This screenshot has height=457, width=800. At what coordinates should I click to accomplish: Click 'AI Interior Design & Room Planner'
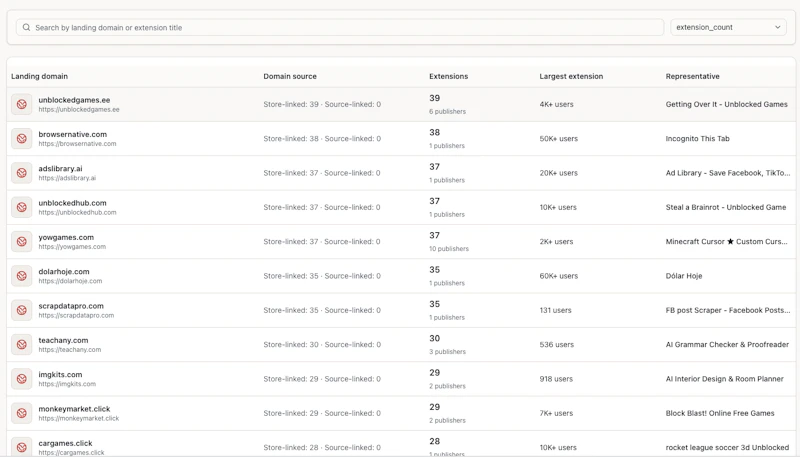724,379
